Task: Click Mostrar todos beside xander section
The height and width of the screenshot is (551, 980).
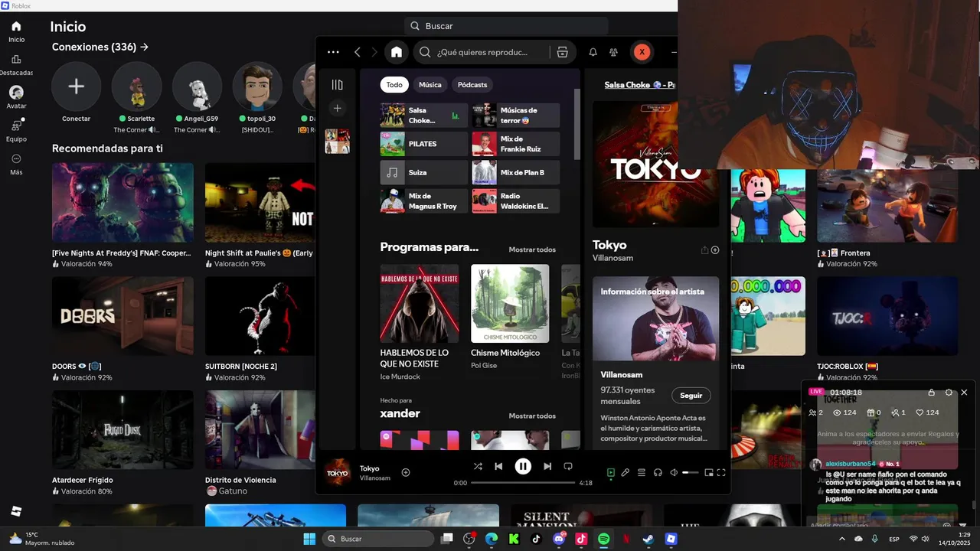Action: click(532, 416)
